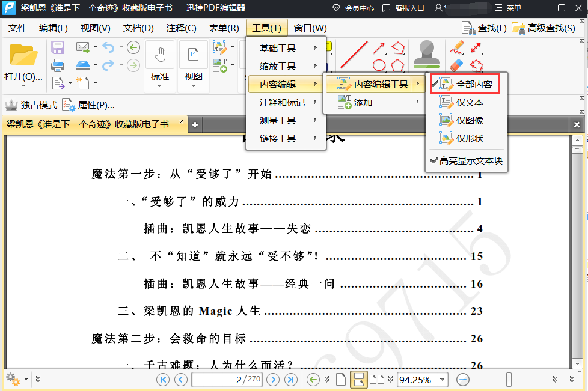Click the 独占模式 crown icon
Viewport: 588px width, 391px height.
coord(11,105)
